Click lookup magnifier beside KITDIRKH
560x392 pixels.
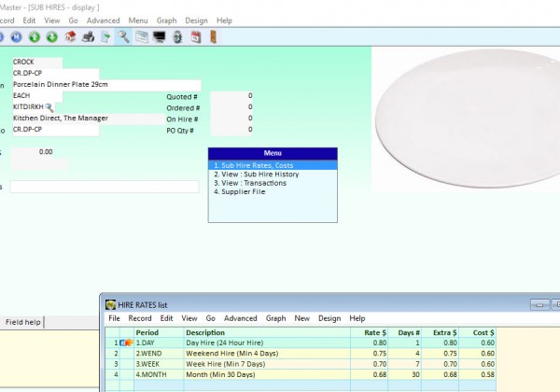[49, 107]
